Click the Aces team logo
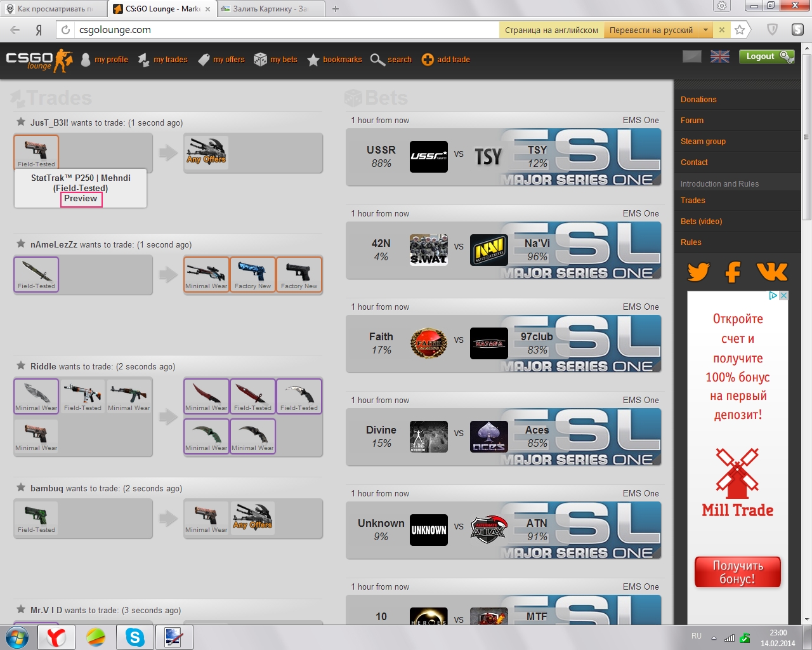 (x=489, y=437)
